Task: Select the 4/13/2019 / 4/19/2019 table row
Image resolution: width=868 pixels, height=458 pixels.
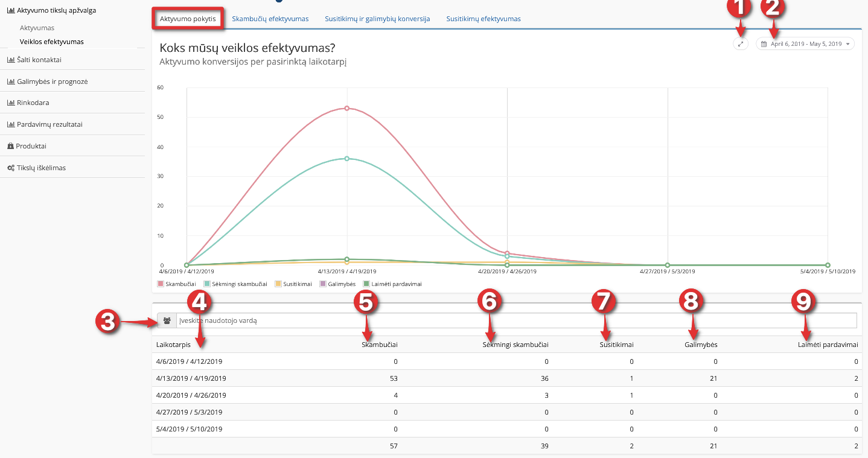Action: pos(507,378)
